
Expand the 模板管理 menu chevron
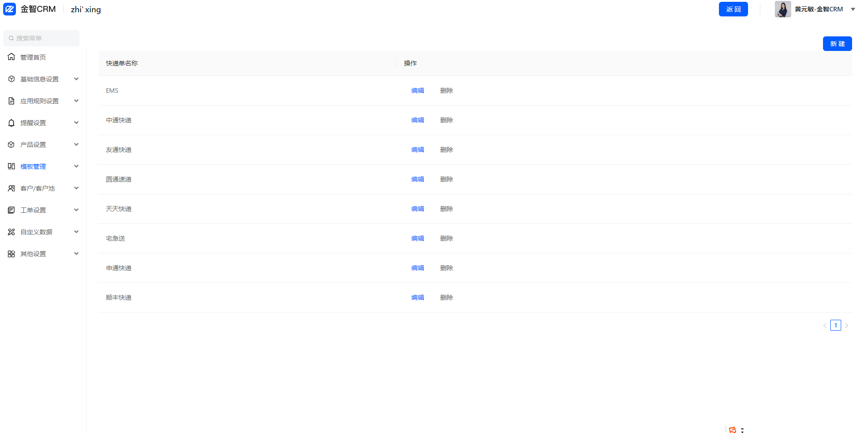(x=76, y=166)
